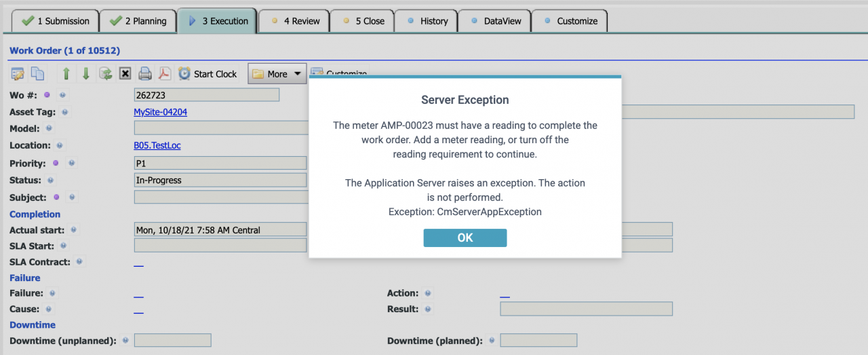The height and width of the screenshot is (355, 868).
Task: Click the empty Subject field
Action: [221, 198]
